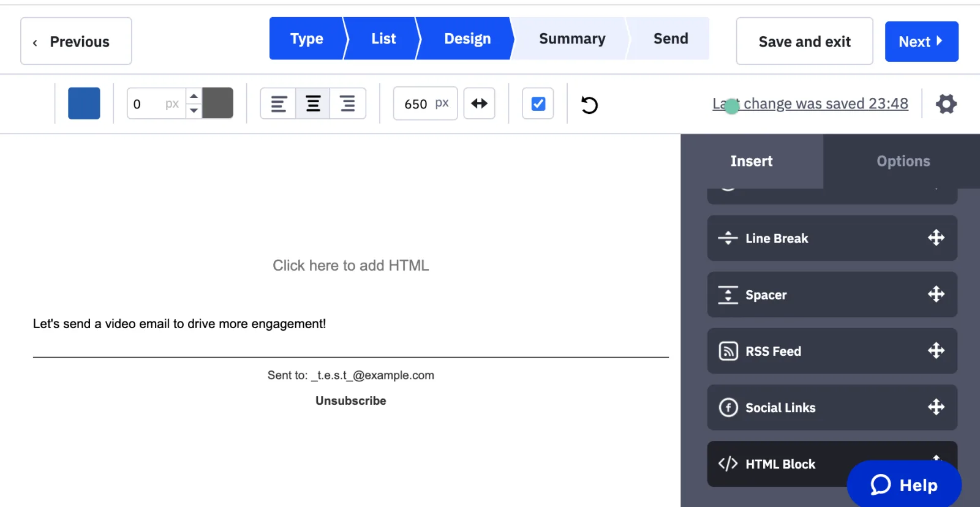Align email content to the right
The height and width of the screenshot is (507, 980).
pyautogui.click(x=347, y=103)
